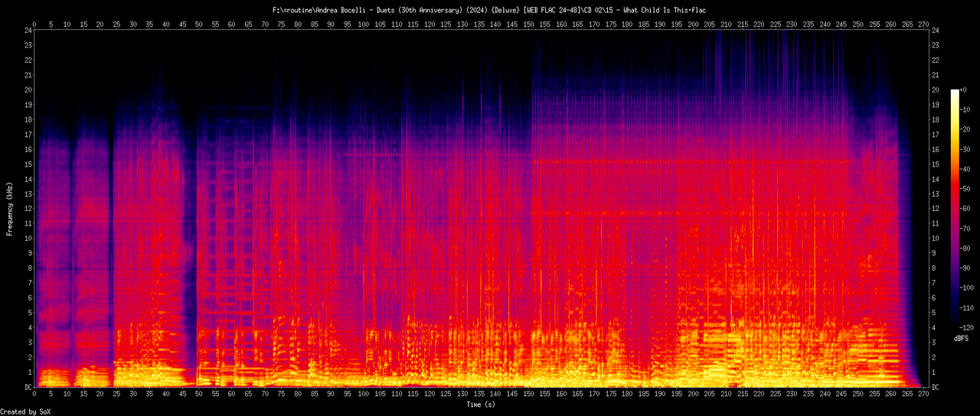980x416 pixels.
Task: Click the dBFS color gradient scale bar
Action: [955, 209]
